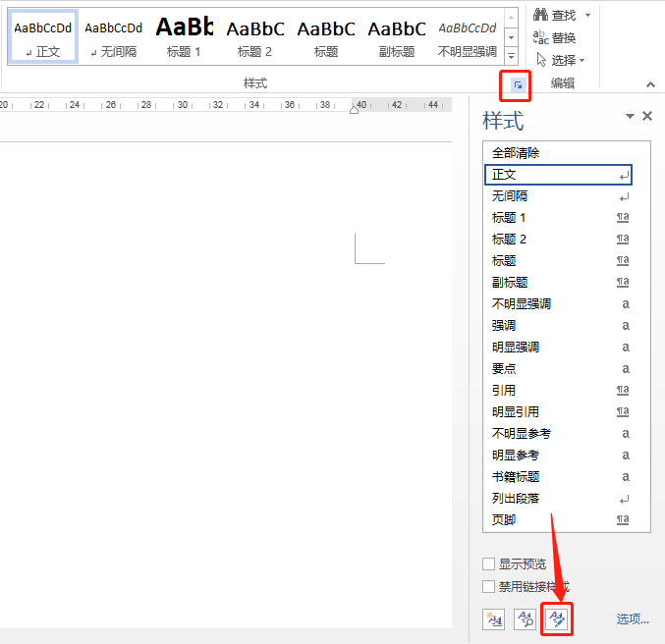Open 选项... link in styles pane
The width and height of the screenshot is (665, 644).
633,619
